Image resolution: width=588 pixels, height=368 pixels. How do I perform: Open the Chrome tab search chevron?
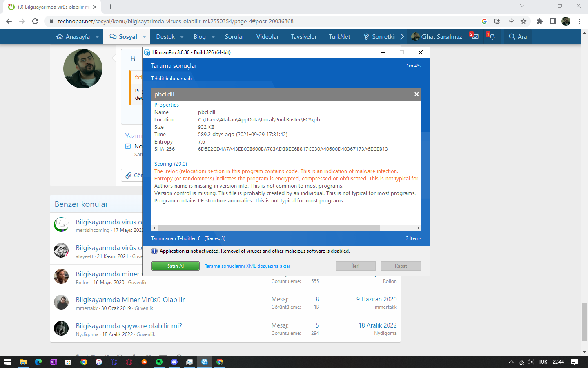[x=522, y=6]
